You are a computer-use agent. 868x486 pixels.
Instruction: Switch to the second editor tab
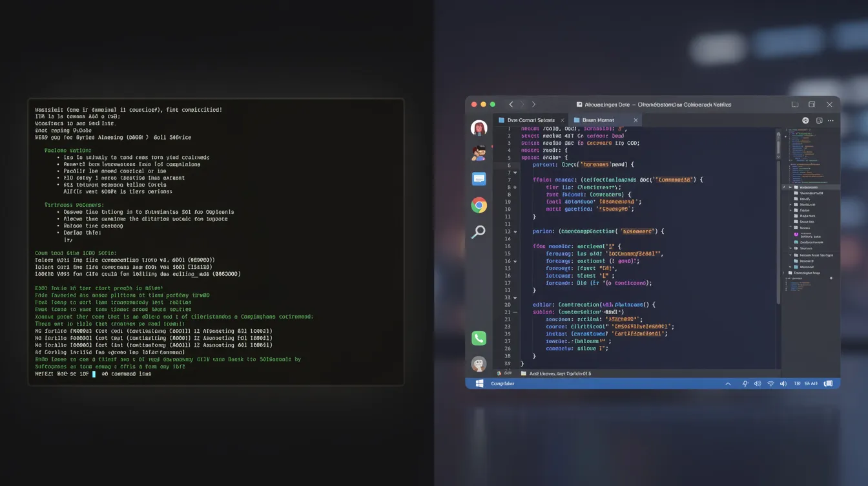[x=605, y=120]
